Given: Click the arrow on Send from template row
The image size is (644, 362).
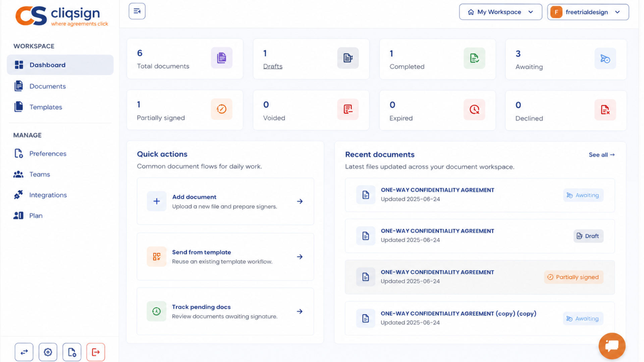Looking at the screenshot, I should tap(300, 257).
